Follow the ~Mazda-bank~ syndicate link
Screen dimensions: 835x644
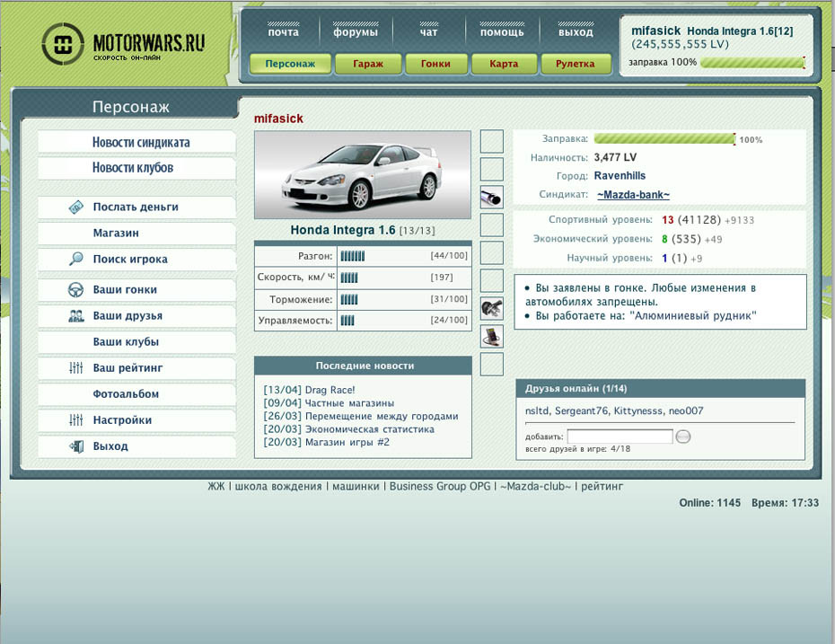(633, 195)
